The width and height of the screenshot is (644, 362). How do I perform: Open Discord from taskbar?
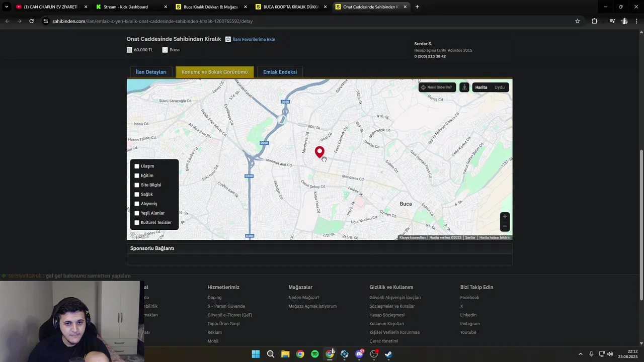(x=359, y=354)
